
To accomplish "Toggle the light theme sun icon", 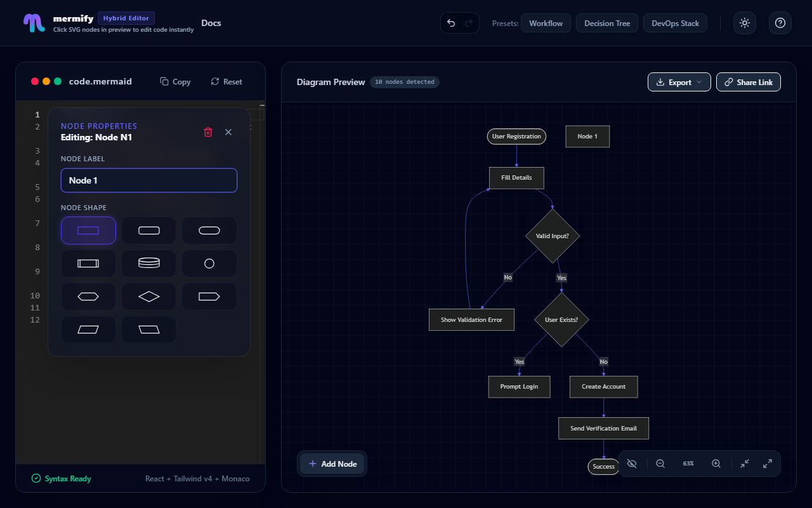I will (745, 23).
